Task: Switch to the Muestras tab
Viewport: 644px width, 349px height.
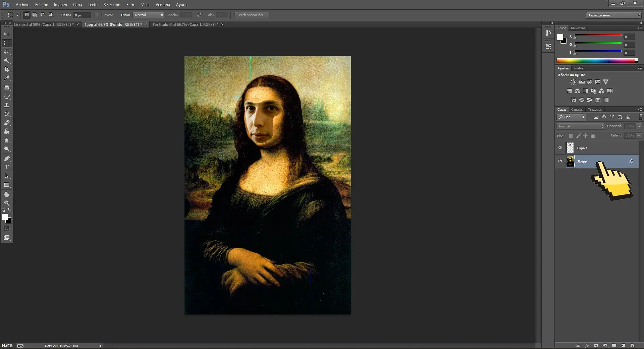Action: pyautogui.click(x=578, y=28)
